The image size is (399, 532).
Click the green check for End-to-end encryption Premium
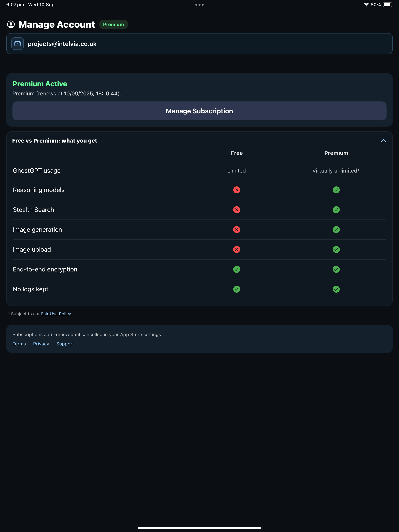[x=336, y=269]
